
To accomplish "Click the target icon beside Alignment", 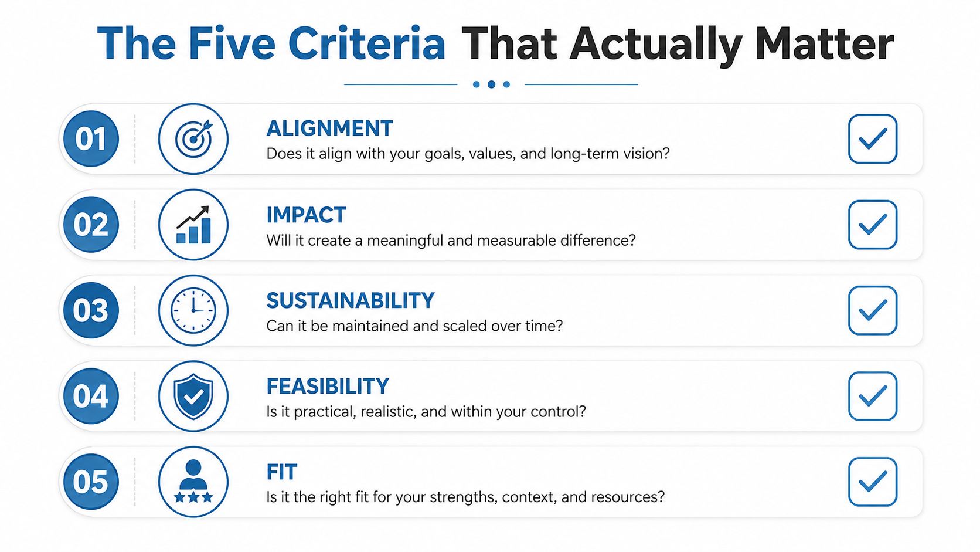I will tap(193, 139).
